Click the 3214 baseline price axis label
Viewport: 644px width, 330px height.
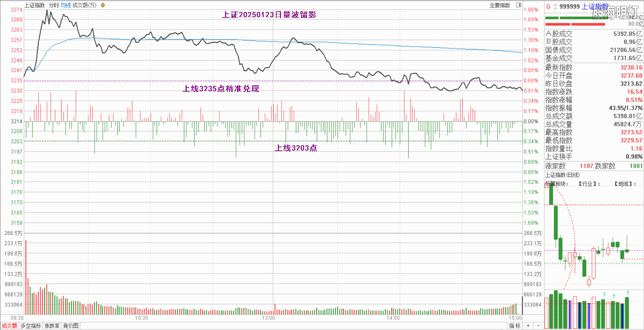[16, 121]
